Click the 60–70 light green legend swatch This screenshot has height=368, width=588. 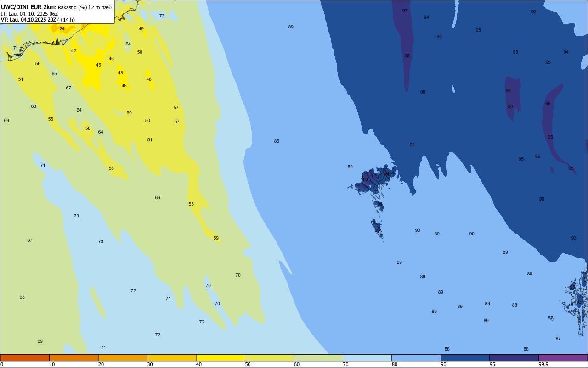[x=318, y=357]
